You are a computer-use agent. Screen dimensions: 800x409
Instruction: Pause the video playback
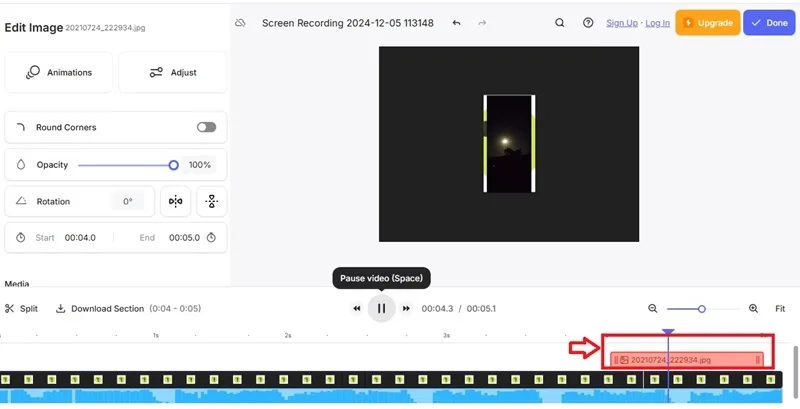tap(382, 308)
